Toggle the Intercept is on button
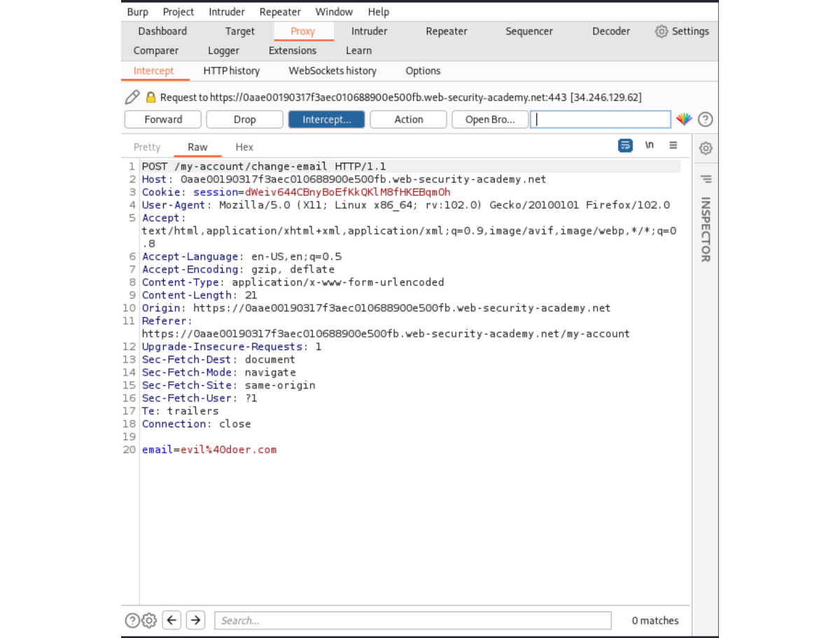The image size is (840, 638). click(x=327, y=120)
